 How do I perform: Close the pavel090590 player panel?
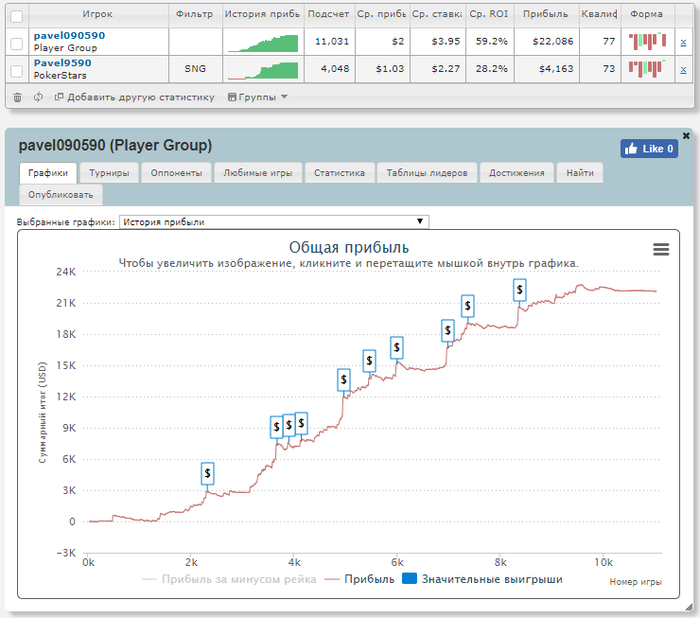click(686, 136)
